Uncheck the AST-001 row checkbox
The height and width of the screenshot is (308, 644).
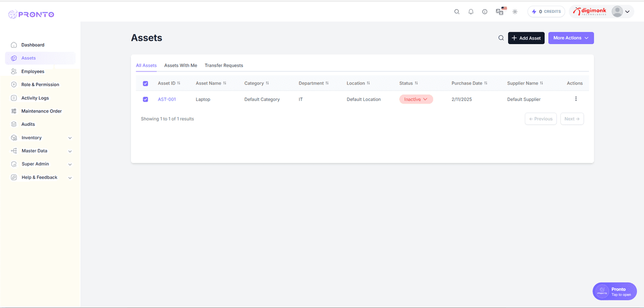(145, 99)
